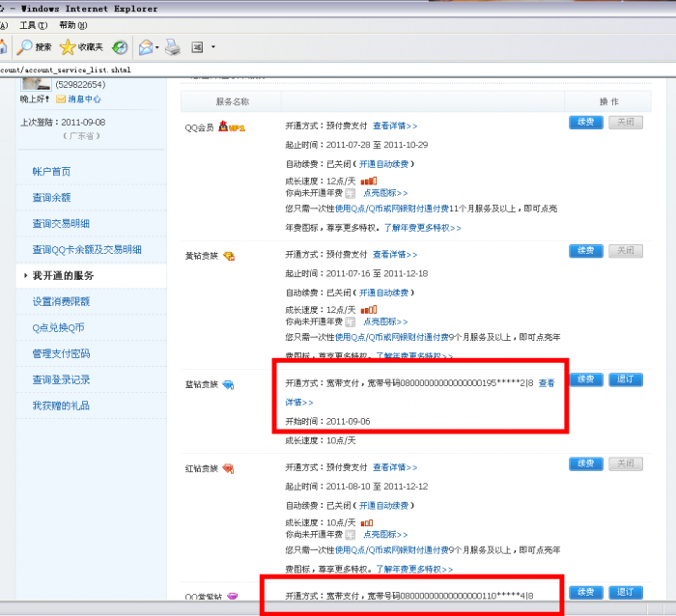The height and width of the screenshot is (616, 676).
Task: Select 我开通的服务 sidebar item
Action: coord(63,275)
